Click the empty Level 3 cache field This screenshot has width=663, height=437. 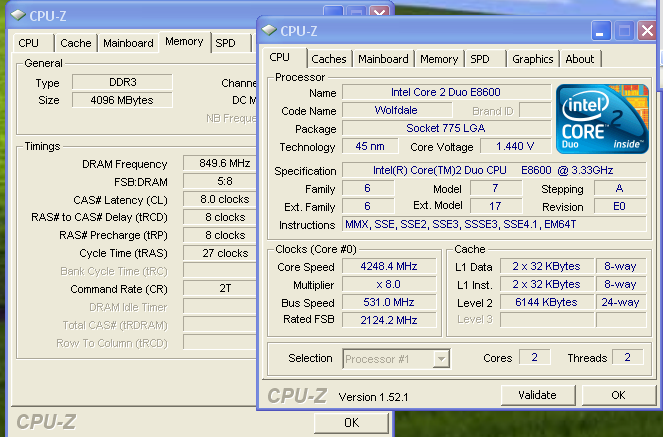(547, 320)
